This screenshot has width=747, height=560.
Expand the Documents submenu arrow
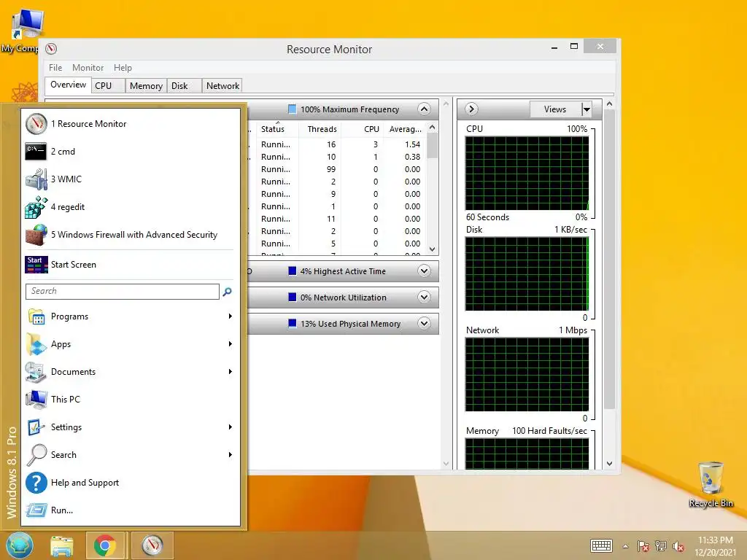tap(230, 371)
